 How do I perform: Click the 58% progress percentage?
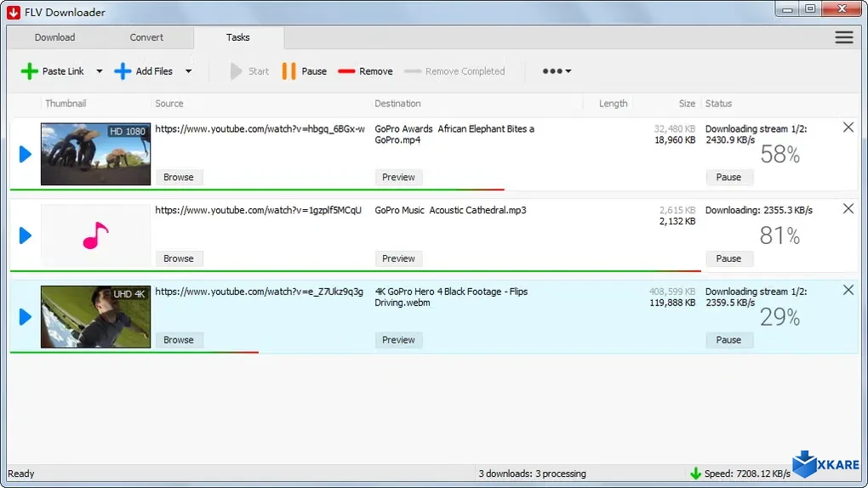pos(780,155)
